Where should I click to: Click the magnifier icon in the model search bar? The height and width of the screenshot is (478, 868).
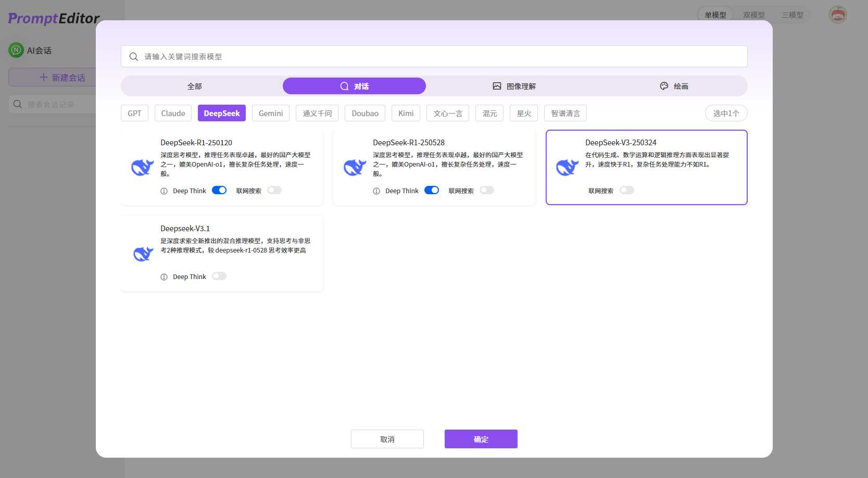coord(134,56)
